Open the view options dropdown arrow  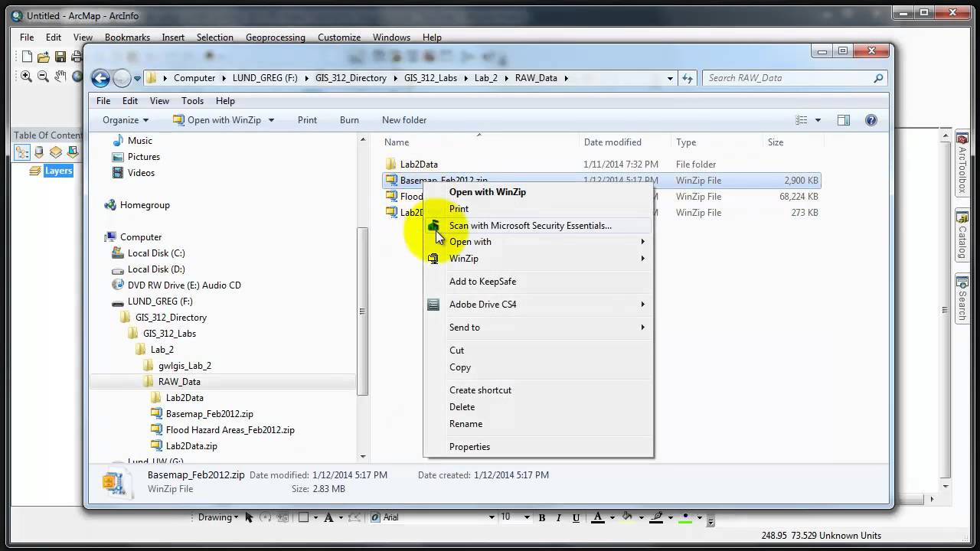818,120
